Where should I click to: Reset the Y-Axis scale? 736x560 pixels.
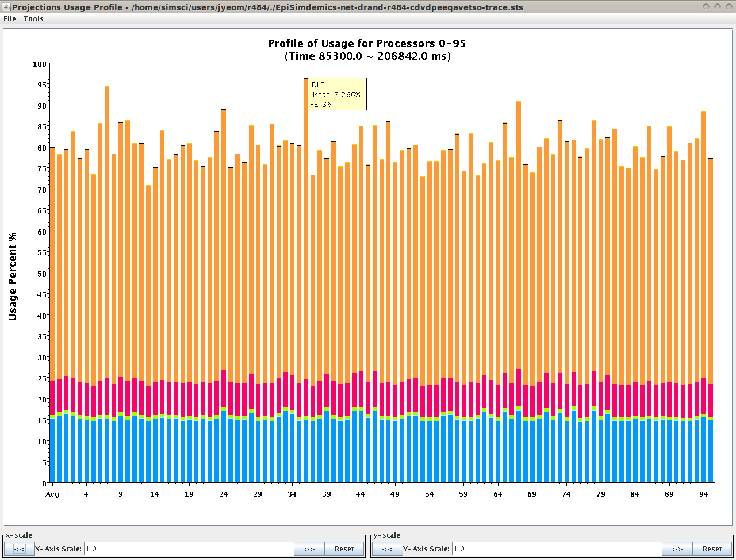pos(712,549)
